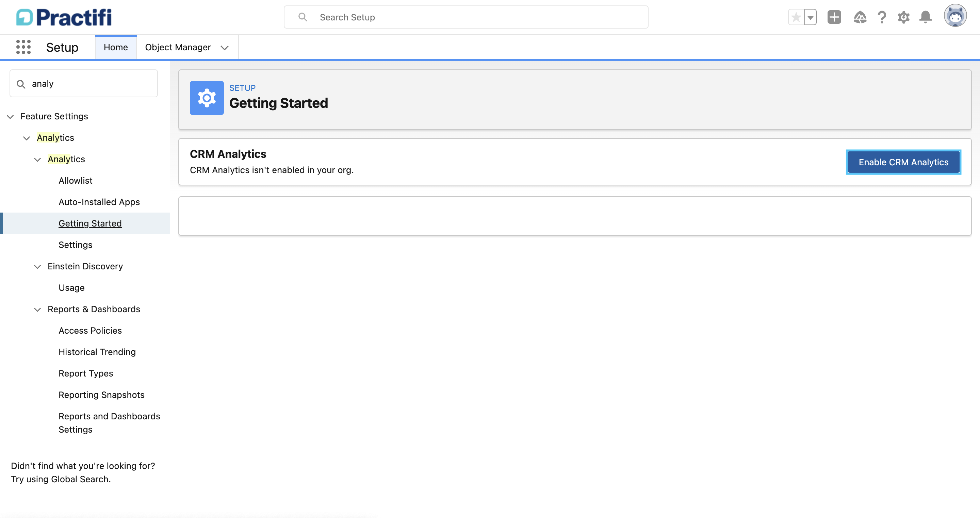Open Auto-Installed Apps
980x518 pixels.
tap(99, 202)
